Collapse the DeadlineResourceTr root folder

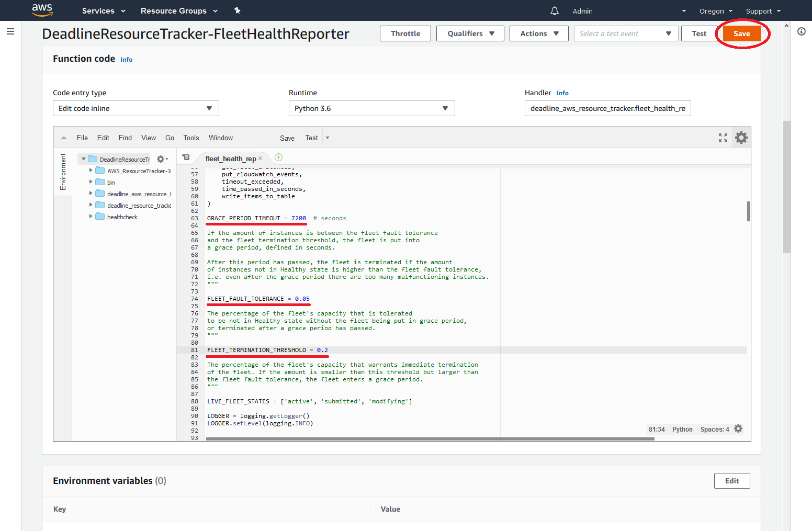click(83, 159)
